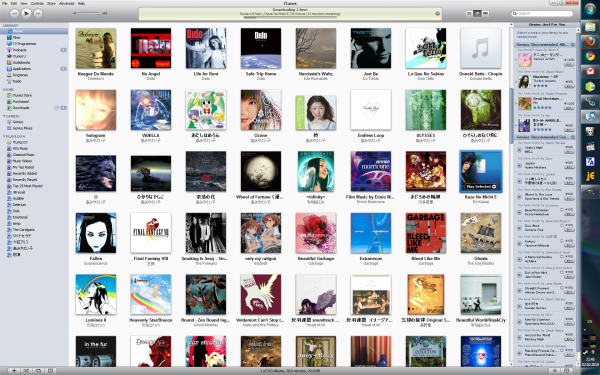Skip to next track button

click(x=38, y=13)
